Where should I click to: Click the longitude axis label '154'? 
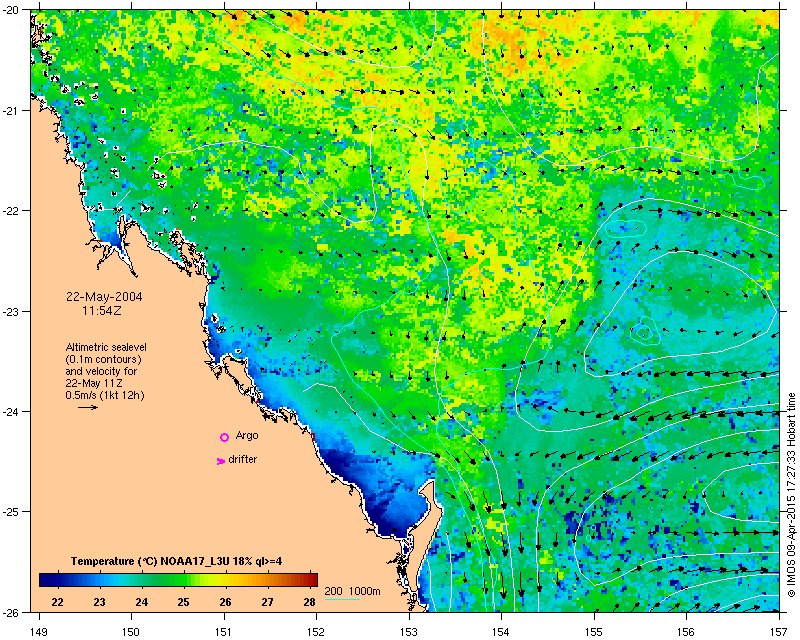click(x=502, y=632)
